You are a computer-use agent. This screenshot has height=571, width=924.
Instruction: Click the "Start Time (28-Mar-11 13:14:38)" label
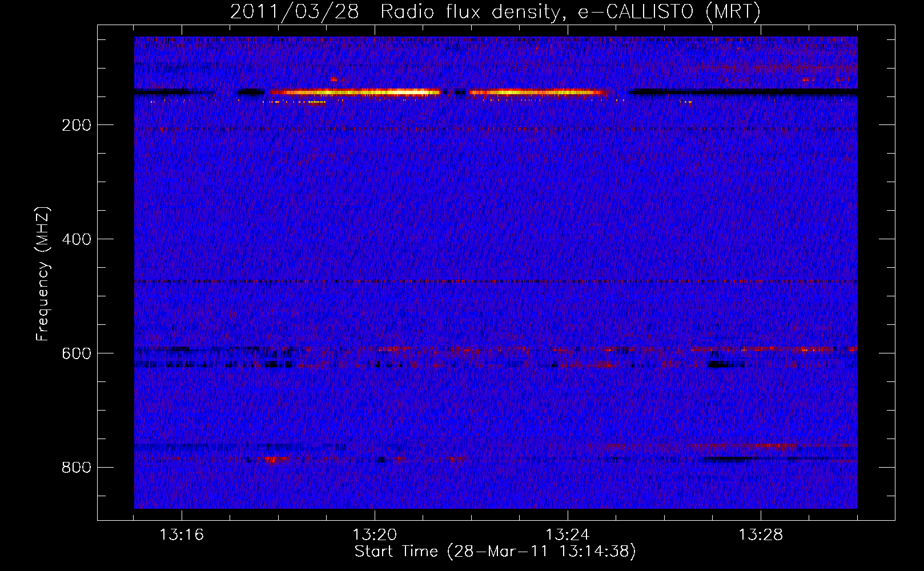pos(495,552)
